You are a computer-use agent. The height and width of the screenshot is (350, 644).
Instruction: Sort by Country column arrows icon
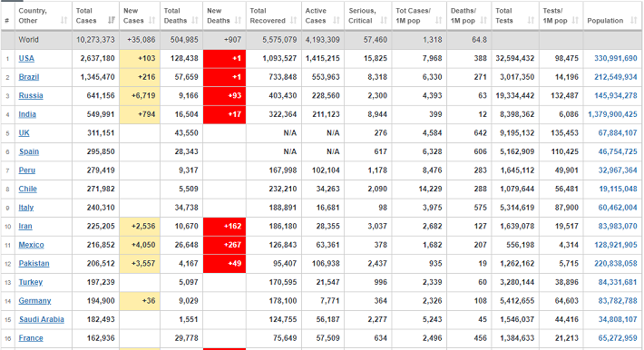(x=63, y=20)
